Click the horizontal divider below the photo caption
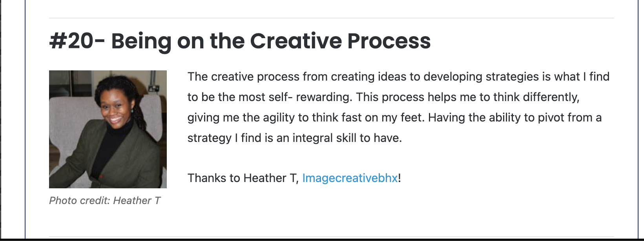 (332, 237)
